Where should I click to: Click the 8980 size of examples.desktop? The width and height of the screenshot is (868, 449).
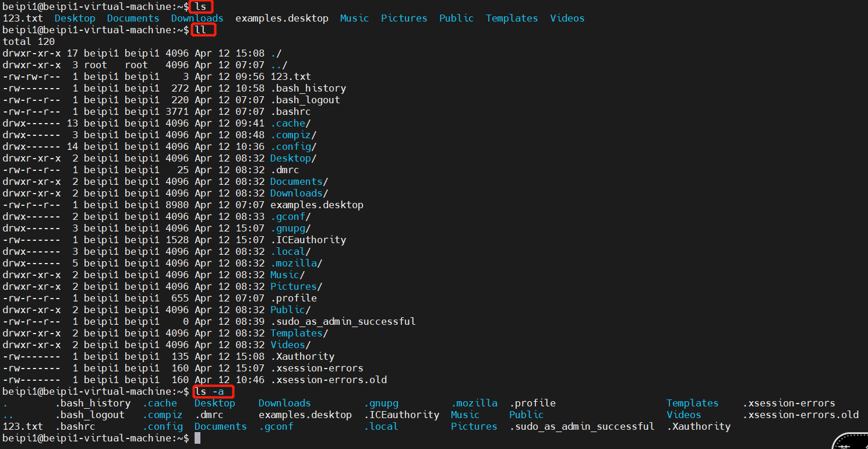(x=177, y=205)
